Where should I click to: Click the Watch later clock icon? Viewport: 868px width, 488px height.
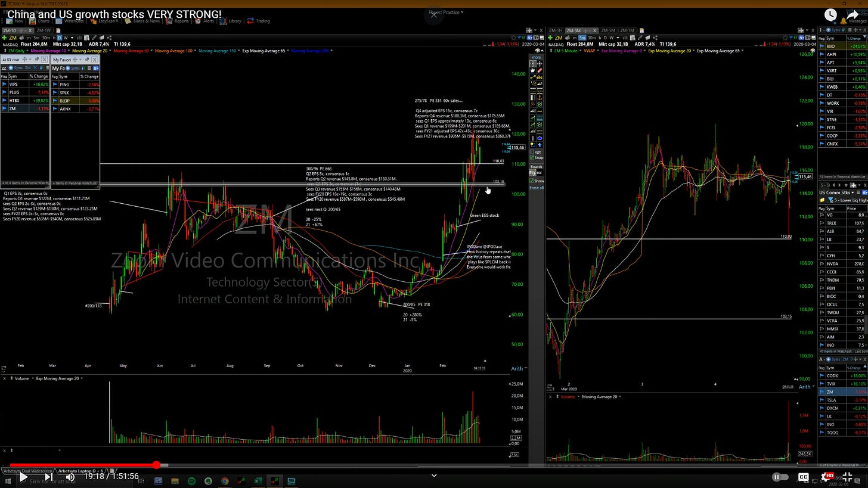(830, 15)
